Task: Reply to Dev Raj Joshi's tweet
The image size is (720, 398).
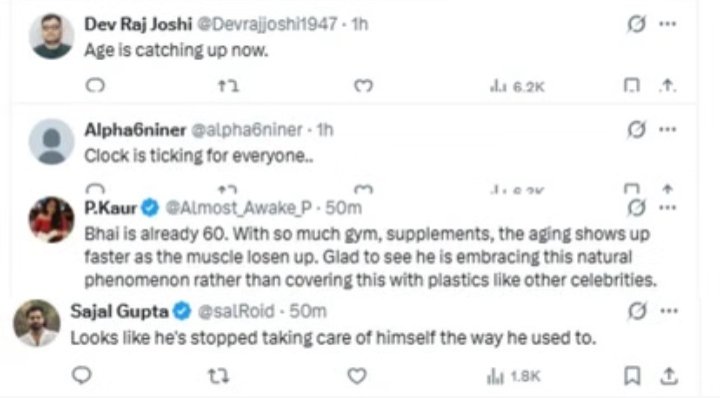Action: click(x=96, y=85)
